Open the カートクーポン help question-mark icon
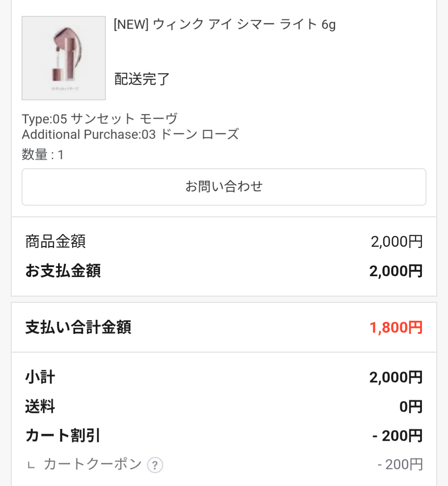 [x=155, y=465]
